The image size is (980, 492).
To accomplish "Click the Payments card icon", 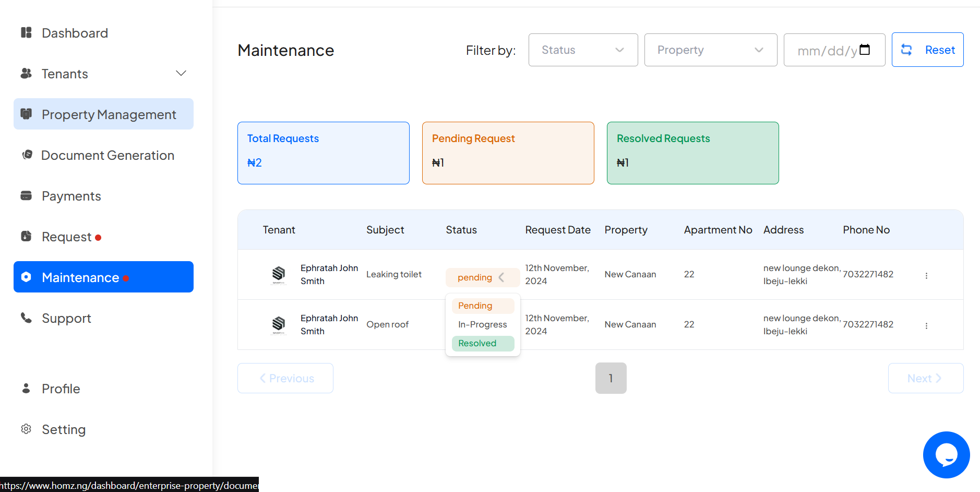I will tap(26, 195).
